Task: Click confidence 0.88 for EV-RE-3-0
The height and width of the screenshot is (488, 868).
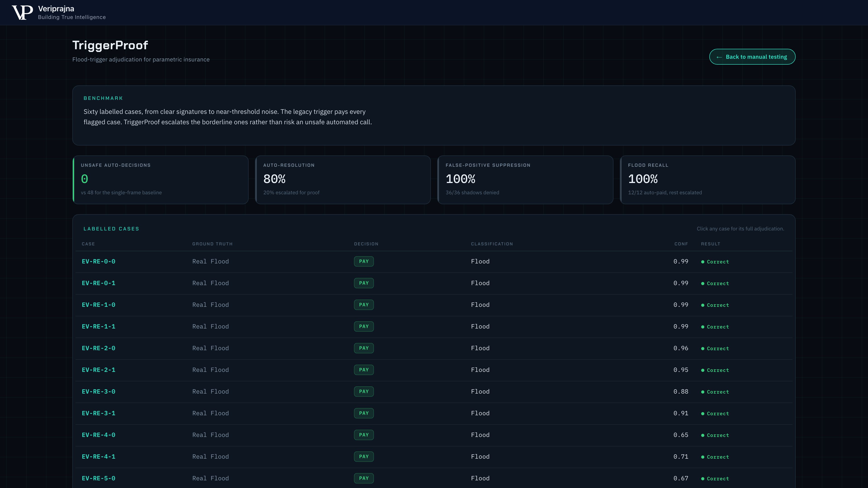Action: pyautogui.click(x=681, y=392)
